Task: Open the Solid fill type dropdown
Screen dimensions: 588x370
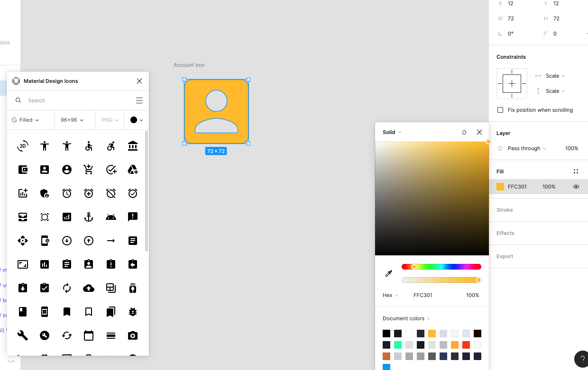Action: pyautogui.click(x=392, y=132)
